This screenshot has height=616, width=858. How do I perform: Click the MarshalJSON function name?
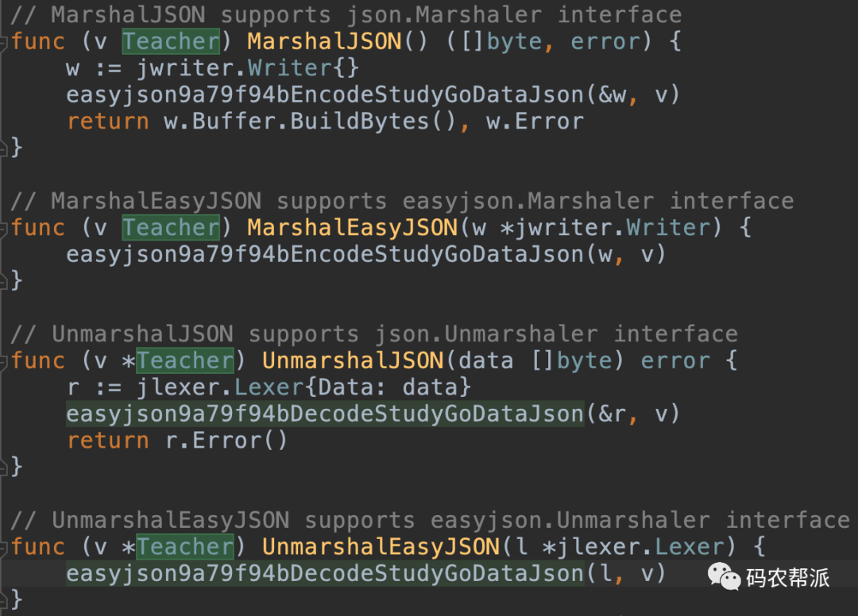pos(324,41)
